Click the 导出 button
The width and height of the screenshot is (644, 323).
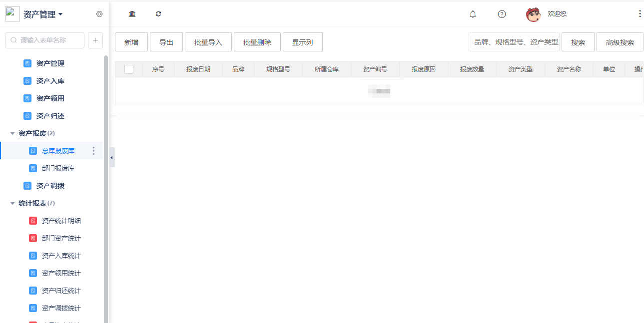(166, 42)
